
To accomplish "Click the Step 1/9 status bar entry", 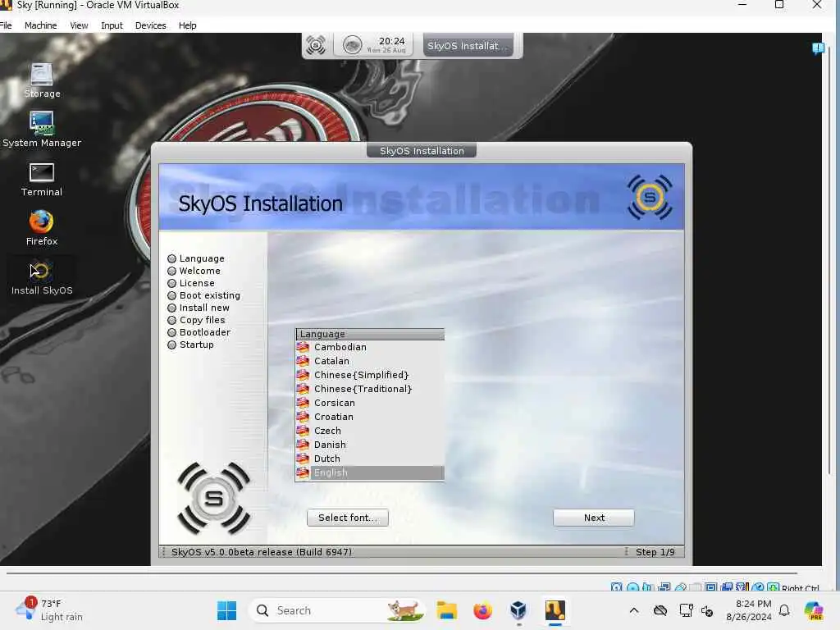I will tap(655, 552).
